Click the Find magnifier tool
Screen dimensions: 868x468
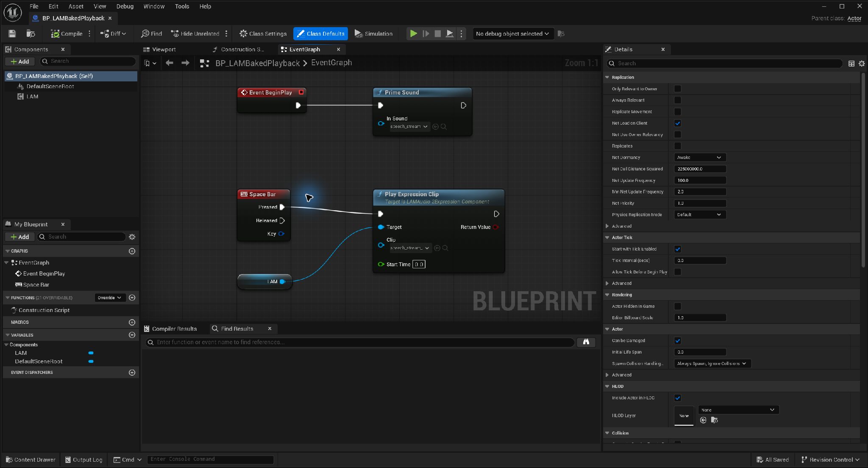(x=151, y=33)
